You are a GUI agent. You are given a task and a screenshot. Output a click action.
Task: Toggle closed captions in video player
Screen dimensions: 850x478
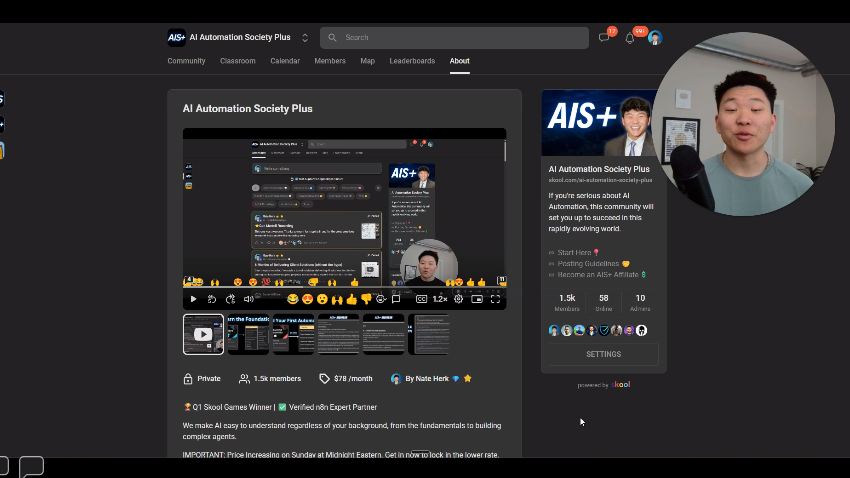[x=421, y=299]
